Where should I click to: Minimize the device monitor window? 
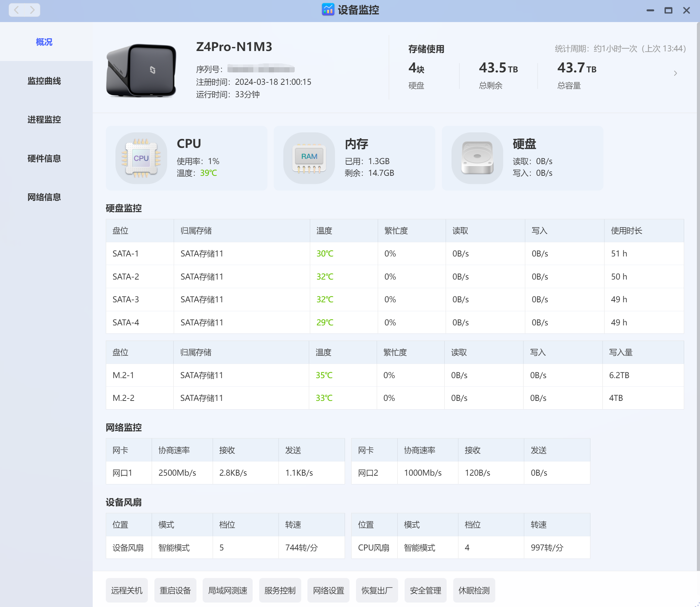point(650,10)
